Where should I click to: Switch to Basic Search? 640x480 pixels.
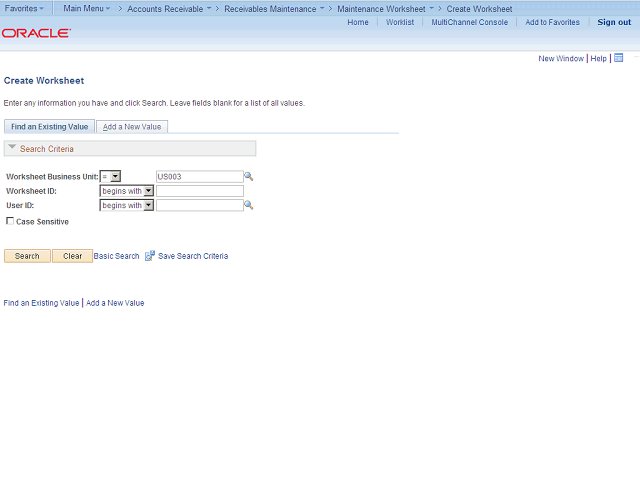116,256
